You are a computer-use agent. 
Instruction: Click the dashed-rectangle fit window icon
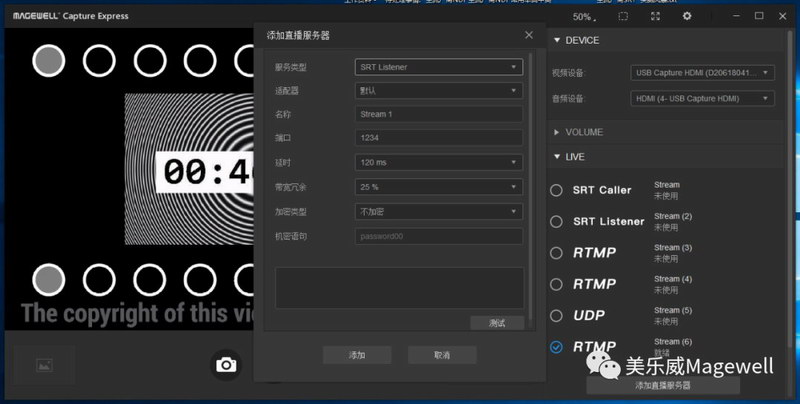[623, 17]
